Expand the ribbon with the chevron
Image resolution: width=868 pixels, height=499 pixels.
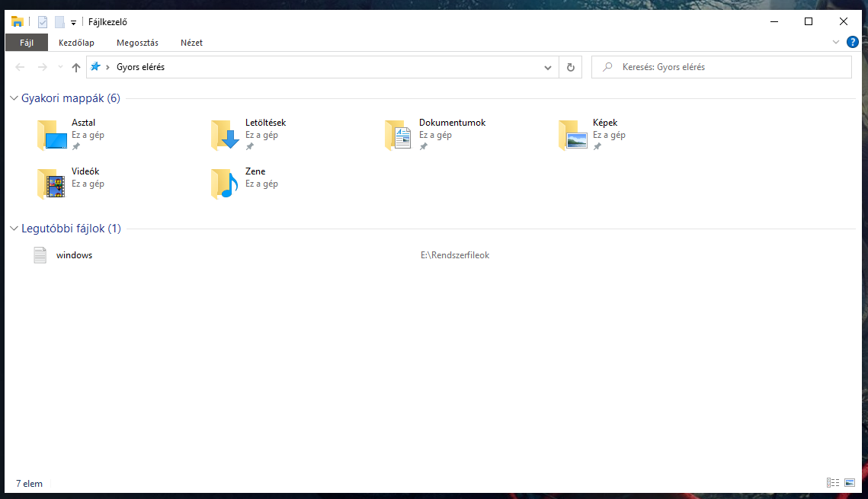836,42
